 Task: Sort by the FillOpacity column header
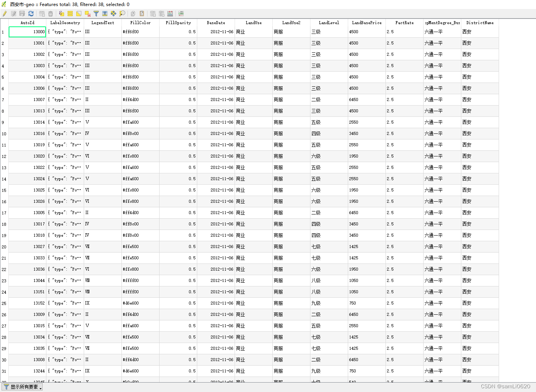click(178, 23)
